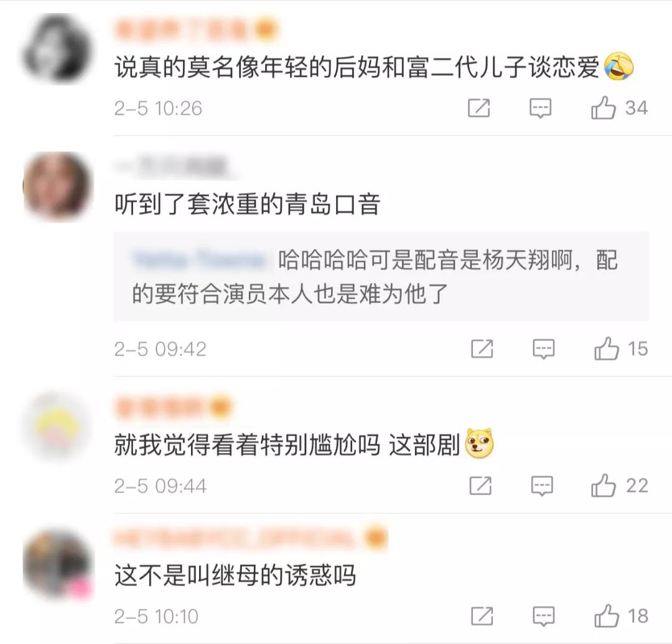Share the 2-5 10:10 comment

[482, 616]
